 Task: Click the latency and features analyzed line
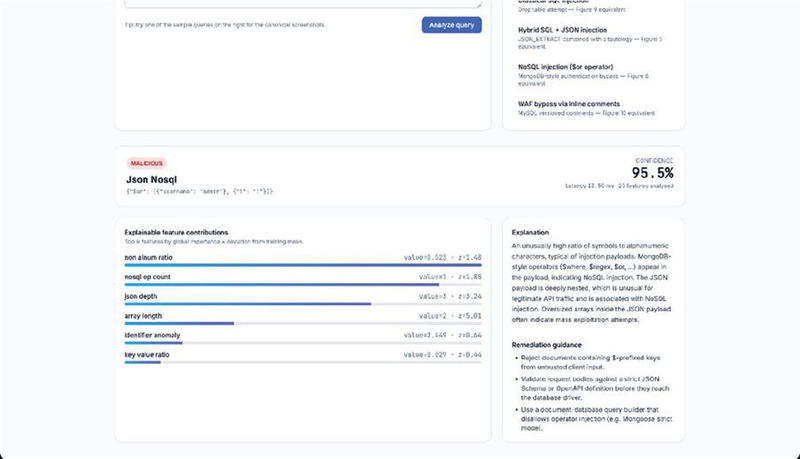tap(619, 186)
